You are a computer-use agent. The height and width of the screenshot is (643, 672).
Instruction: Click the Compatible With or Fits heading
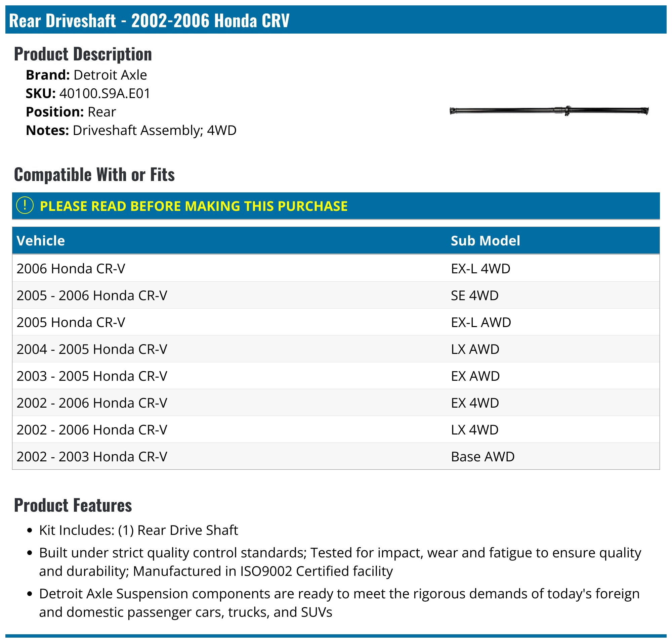pos(94,174)
